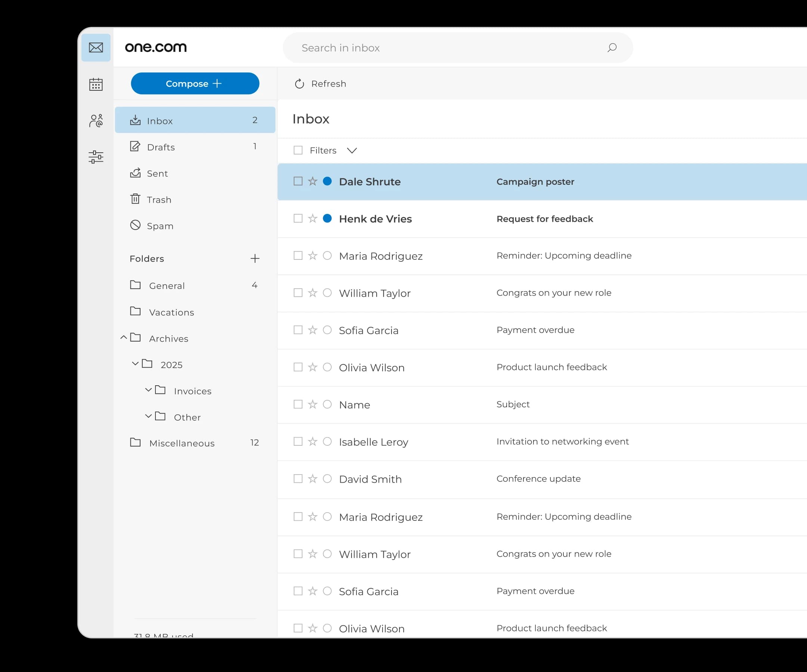Mark the Maria Rodriguez email unread using the circle
Viewport: 807px width, 672px height.
click(327, 256)
